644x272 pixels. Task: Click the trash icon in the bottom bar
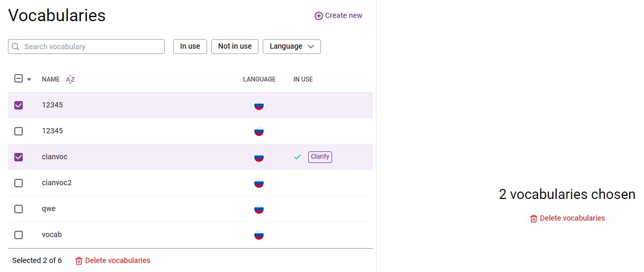tap(79, 261)
